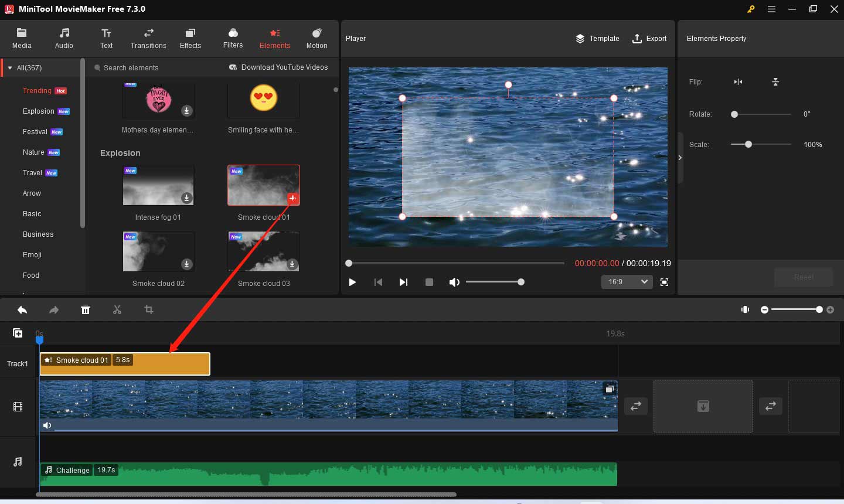Click the Search elements field
Viewport: 844px width, 504px height.
tap(155, 68)
